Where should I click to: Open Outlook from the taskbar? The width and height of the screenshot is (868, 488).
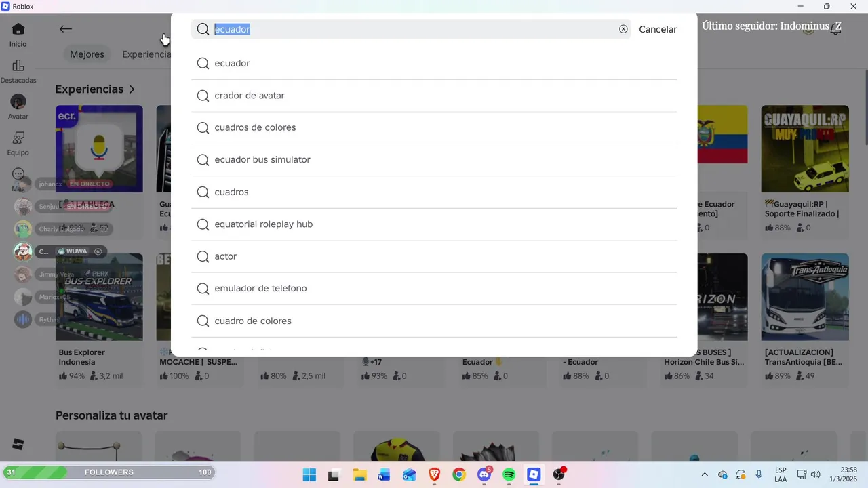coord(409,474)
